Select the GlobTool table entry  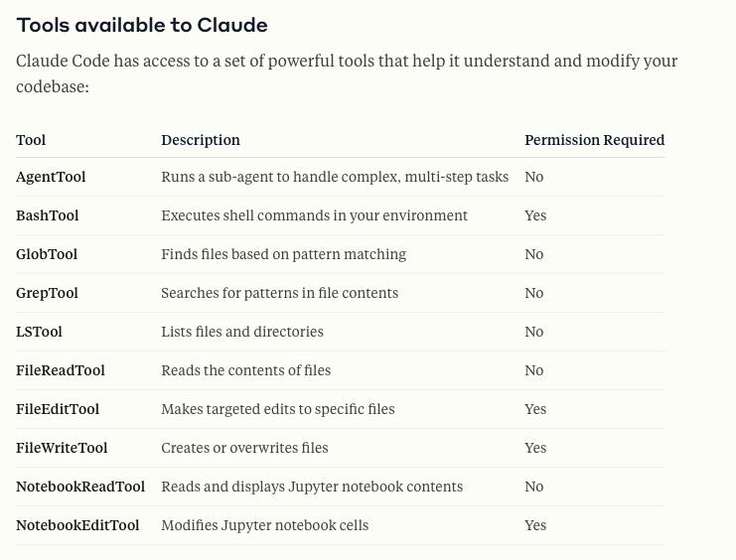[x=47, y=254]
